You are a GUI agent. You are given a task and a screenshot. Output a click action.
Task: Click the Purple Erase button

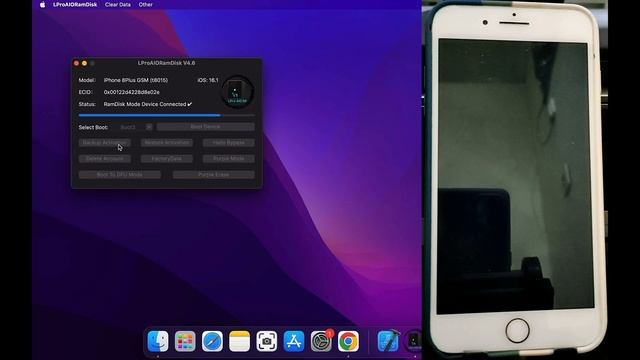tap(213, 174)
